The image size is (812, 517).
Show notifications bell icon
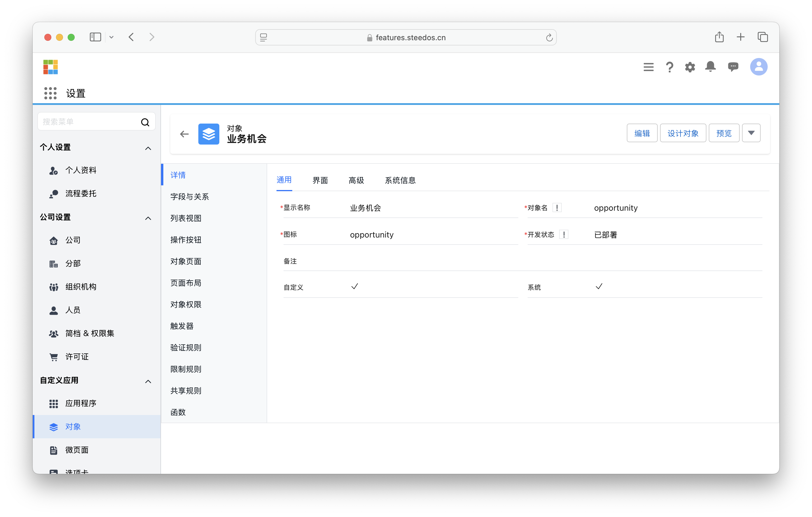pos(710,66)
